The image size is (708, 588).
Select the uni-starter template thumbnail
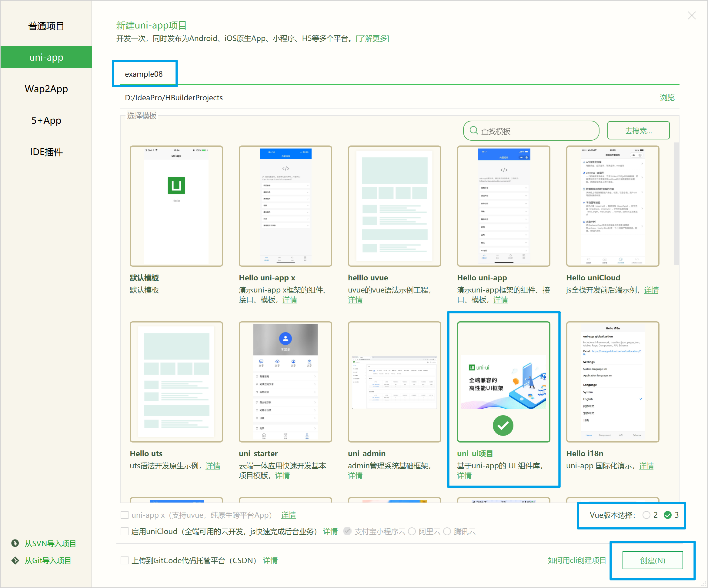[285, 382]
